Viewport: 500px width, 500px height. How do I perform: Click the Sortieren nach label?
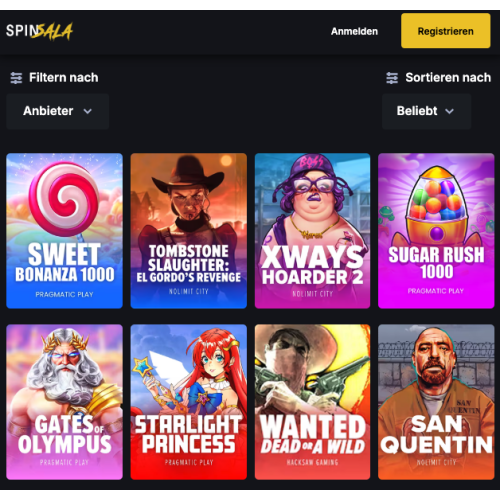tap(448, 78)
